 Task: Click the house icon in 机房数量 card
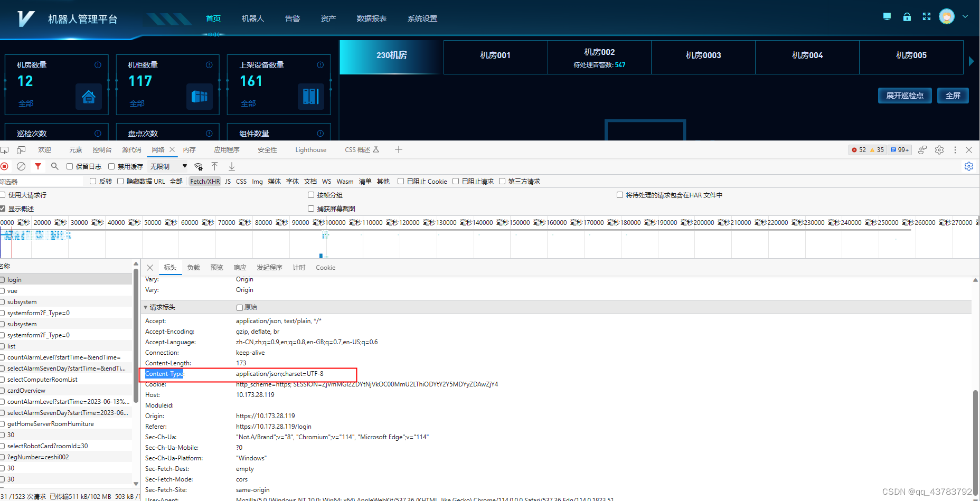[89, 97]
